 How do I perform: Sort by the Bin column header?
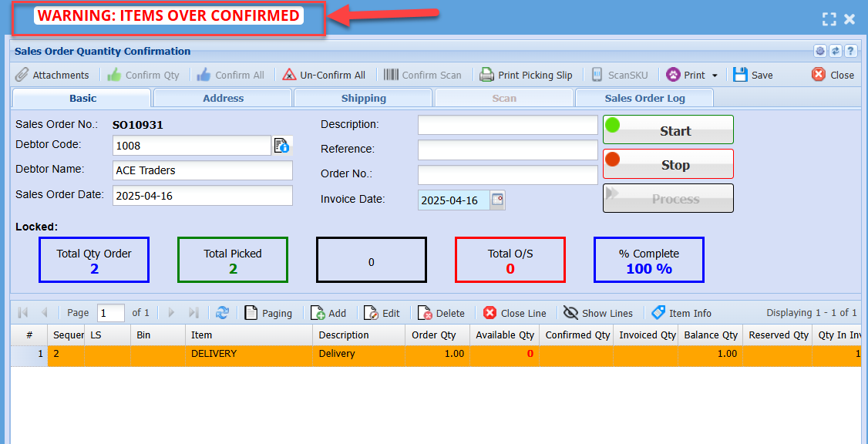click(x=158, y=335)
